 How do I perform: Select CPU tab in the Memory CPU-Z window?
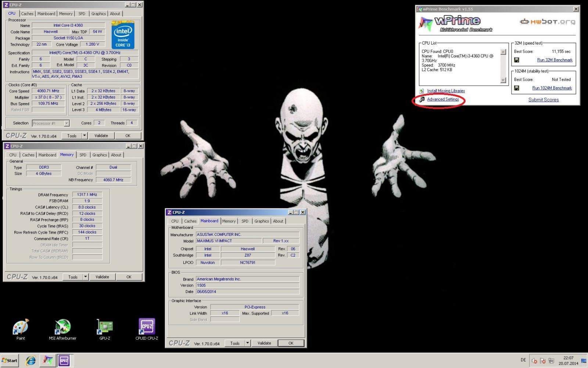[x=13, y=155]
